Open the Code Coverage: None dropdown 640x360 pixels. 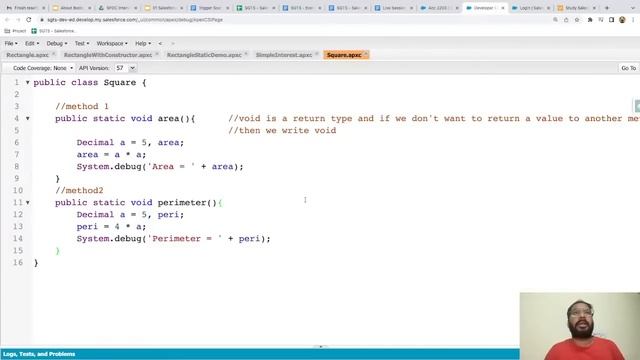coord(43,68)
